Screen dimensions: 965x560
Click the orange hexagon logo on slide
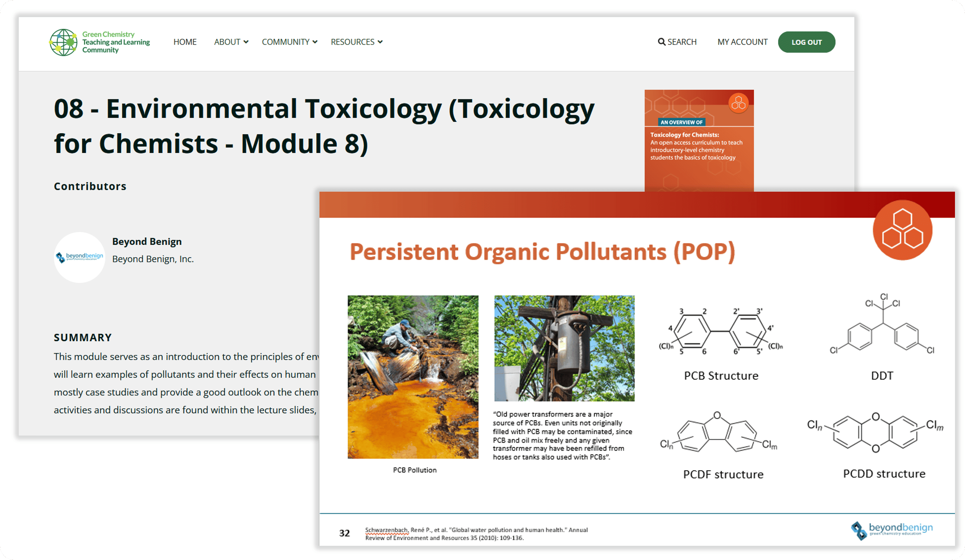point(902,230)
